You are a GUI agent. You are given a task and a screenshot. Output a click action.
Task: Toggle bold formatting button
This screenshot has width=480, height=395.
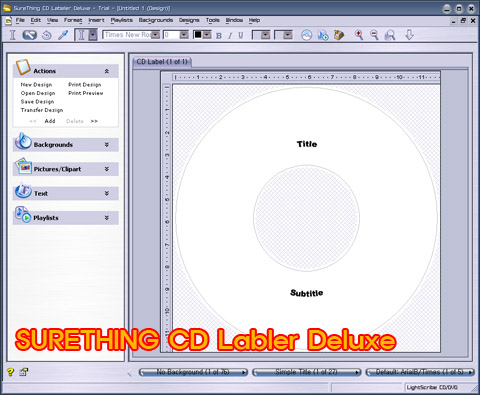point(219,35)
